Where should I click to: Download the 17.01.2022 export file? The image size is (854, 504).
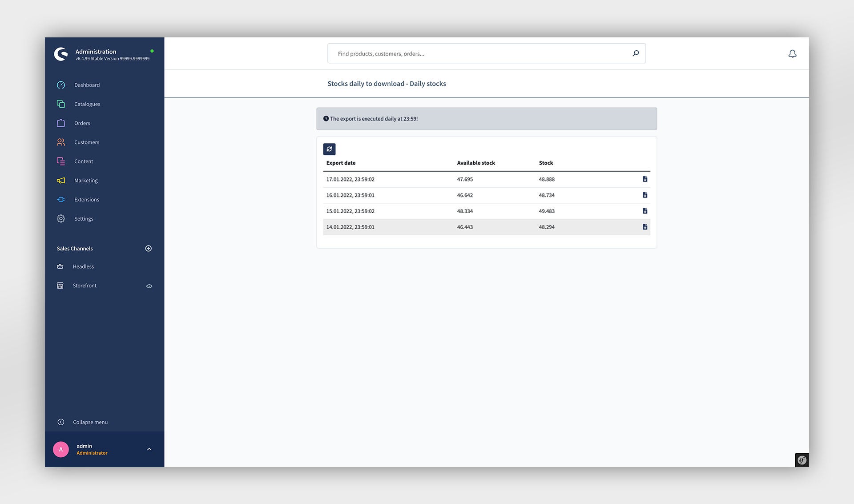645,179
